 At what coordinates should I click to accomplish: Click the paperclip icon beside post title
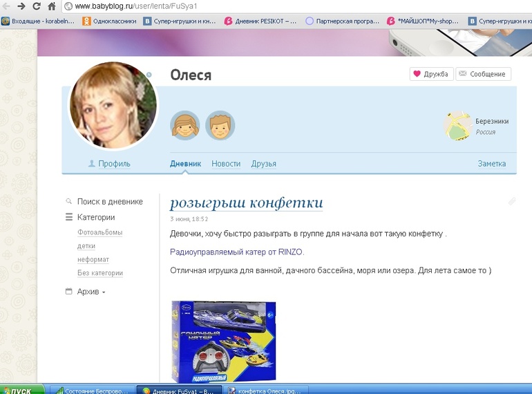512,202
